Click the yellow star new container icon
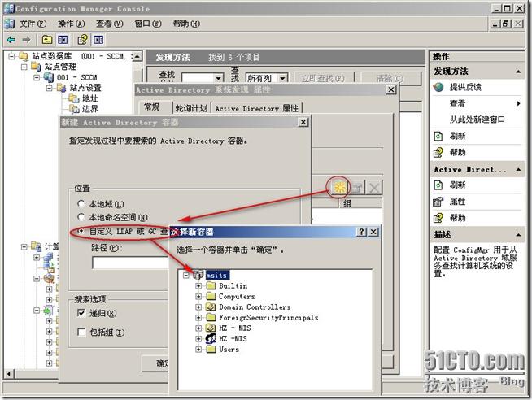532x400 pixels. click(x=340, y=187)
